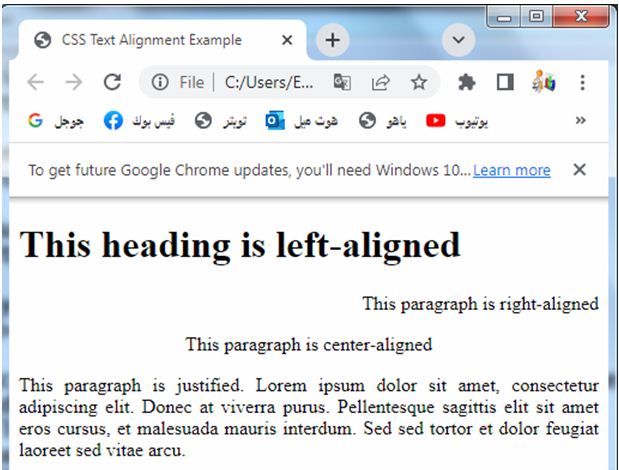The height and width of the screenshot is (470, 619).
Task: Open the Facebook bookmark فيس بوك
Action: (139, 121)
